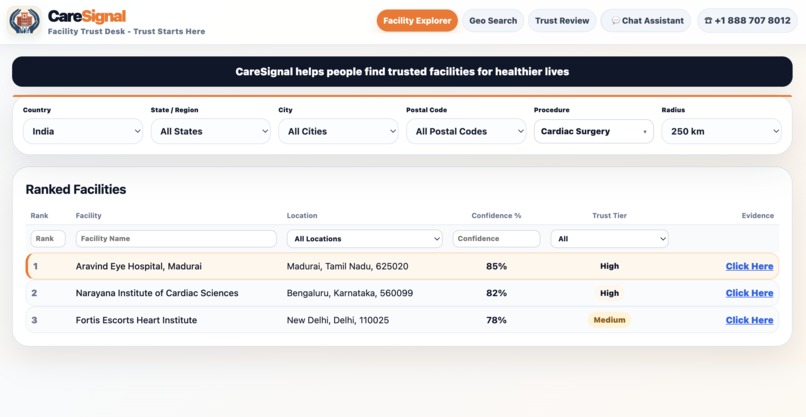Open evidence link for Aravind Eye Hospital
The image size is (806, 417).
tap(749, 266)
